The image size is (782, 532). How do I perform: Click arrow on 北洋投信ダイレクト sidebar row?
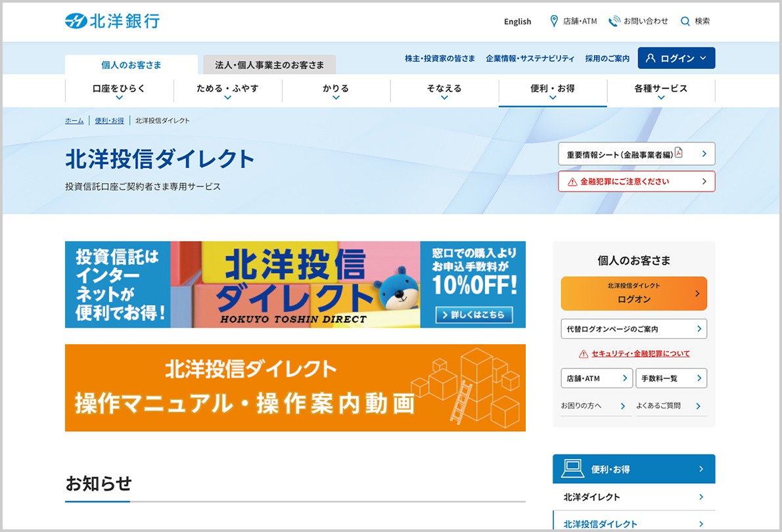[x=701, y=523]
